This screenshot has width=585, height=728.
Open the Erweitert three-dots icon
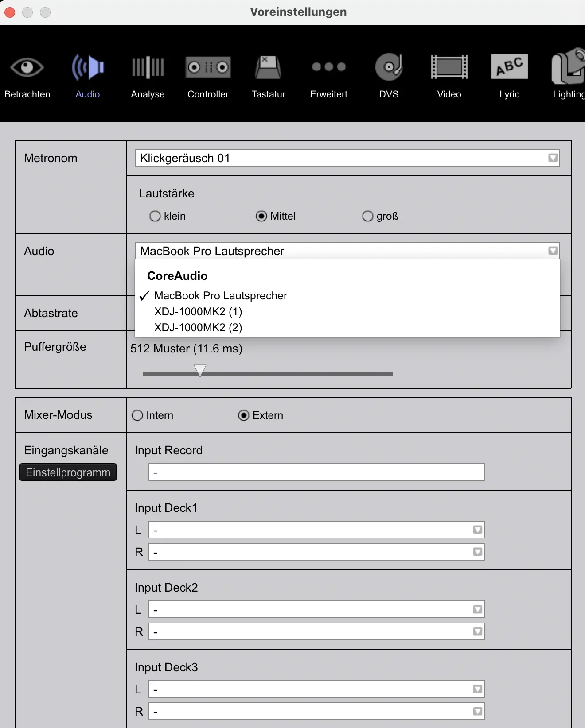coord(328,68)
